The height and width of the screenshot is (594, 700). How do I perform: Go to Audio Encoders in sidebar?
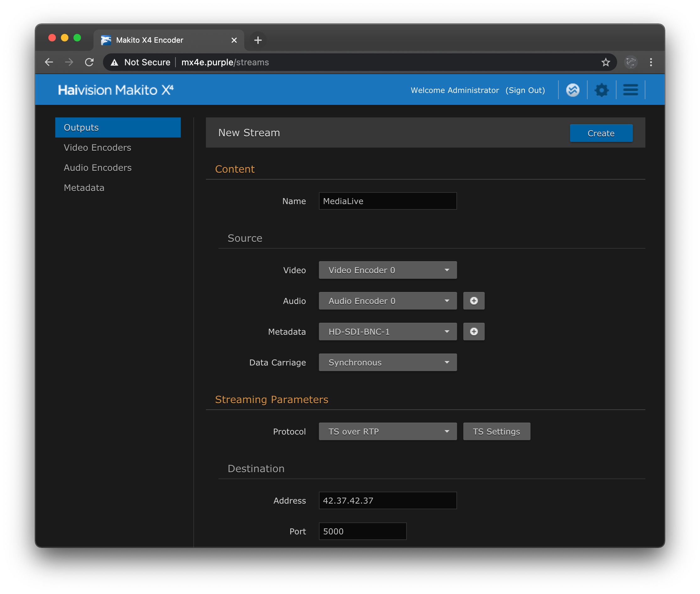pyautogui.click(x=98, y=168)
